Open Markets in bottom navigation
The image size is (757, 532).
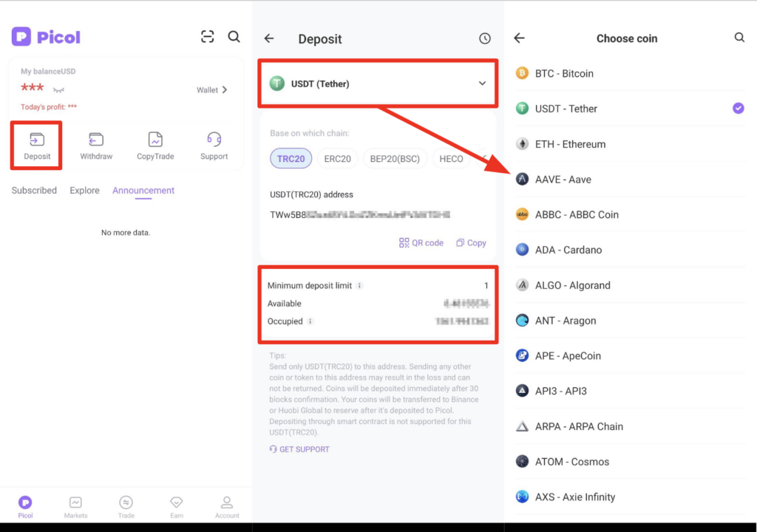[x=76, y=507]
